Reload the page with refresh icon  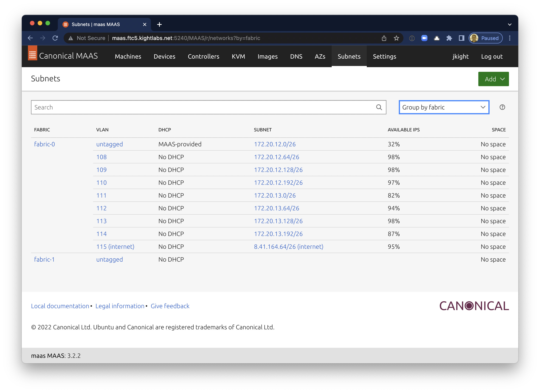pos(55,38)
